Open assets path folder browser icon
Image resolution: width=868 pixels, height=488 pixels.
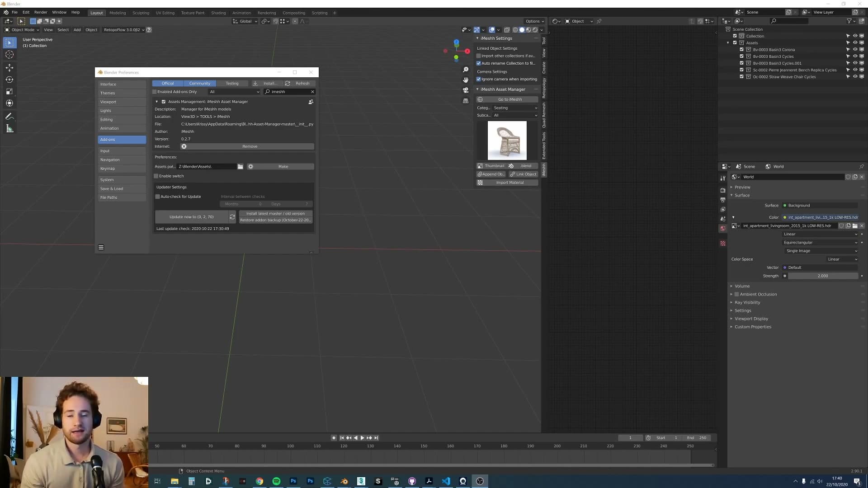241,167
